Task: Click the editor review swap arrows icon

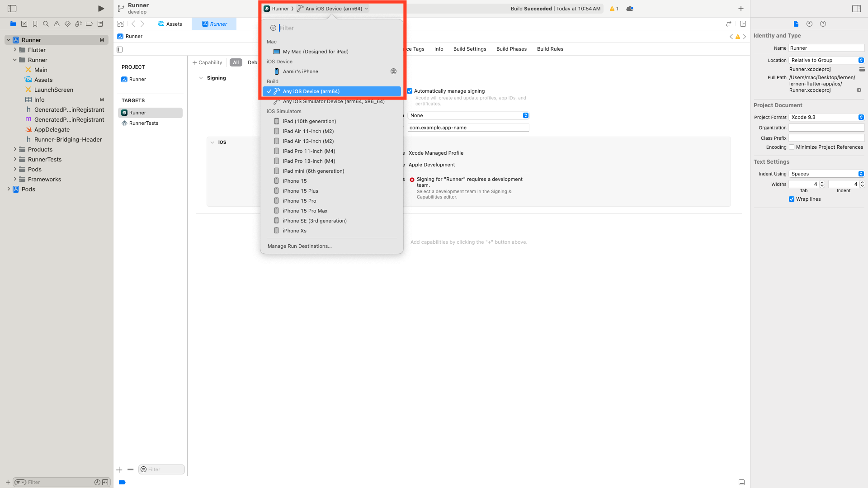Action: [728, 24]
